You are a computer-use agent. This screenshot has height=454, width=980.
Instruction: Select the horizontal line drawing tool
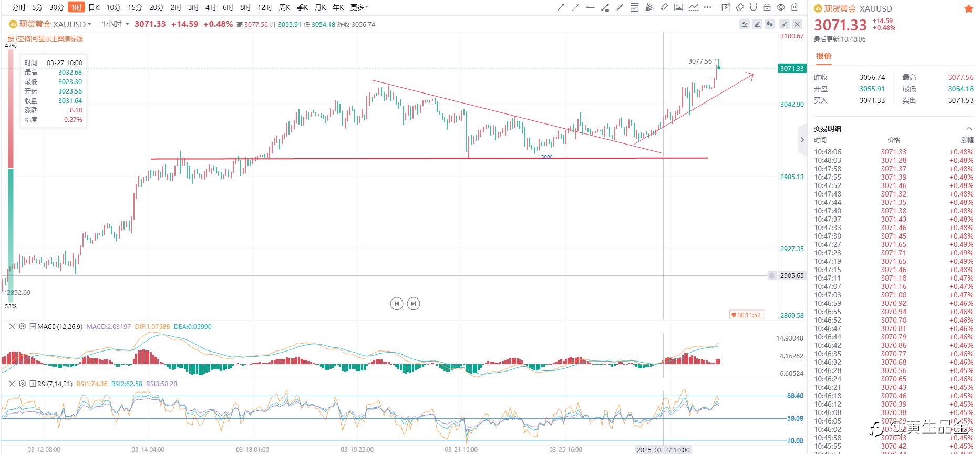click(x=591, y=7)
